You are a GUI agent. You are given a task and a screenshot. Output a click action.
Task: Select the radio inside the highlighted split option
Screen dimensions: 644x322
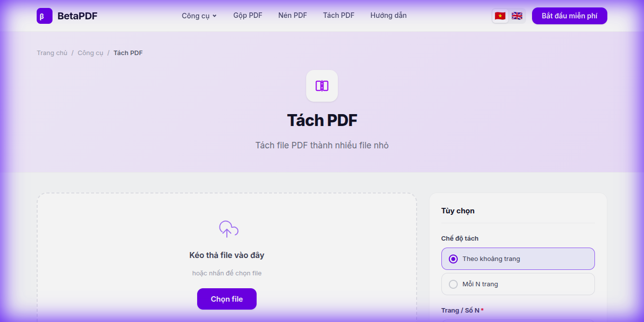coord(453,258)
